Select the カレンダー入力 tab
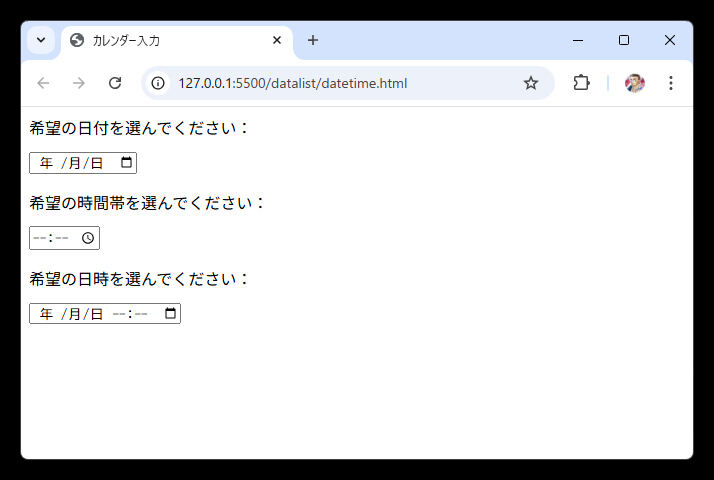Image resolution: width=714 pixels, height=480 pixels. click(160, 41)
